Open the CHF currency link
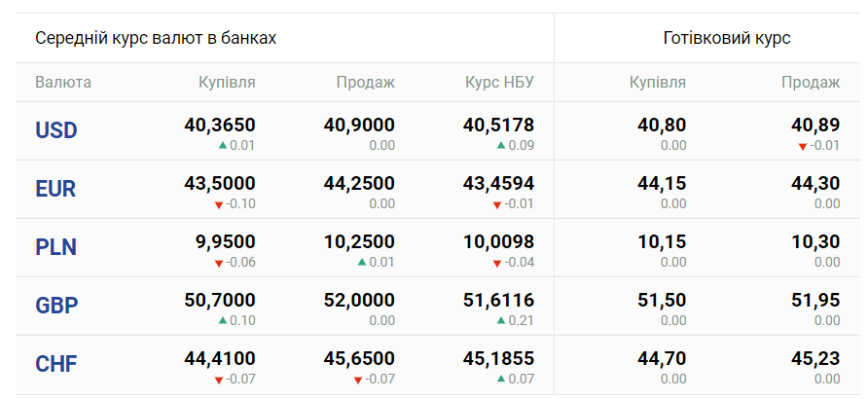Viewport: 868px width, 399px height. (56, 364)
